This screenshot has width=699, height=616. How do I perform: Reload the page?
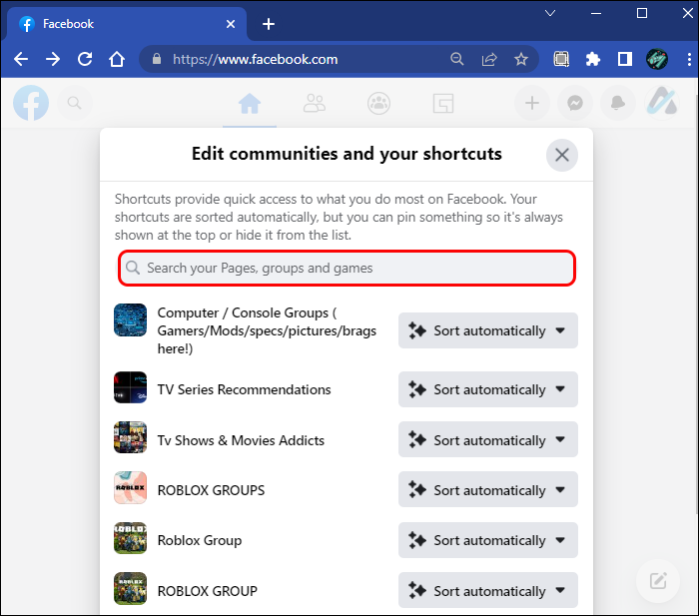coord(85,59)
